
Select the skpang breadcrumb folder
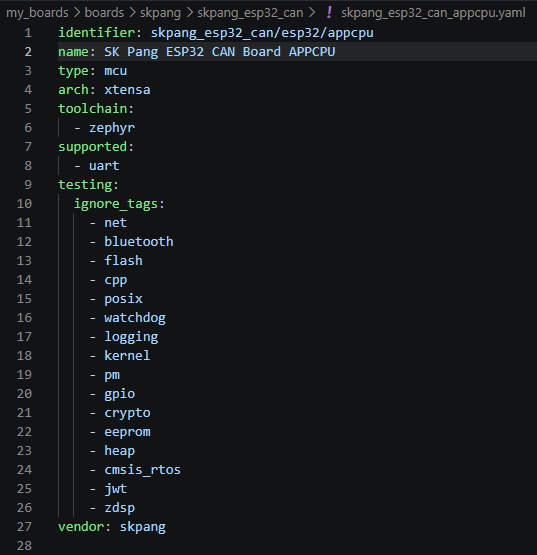coord(160,13)
